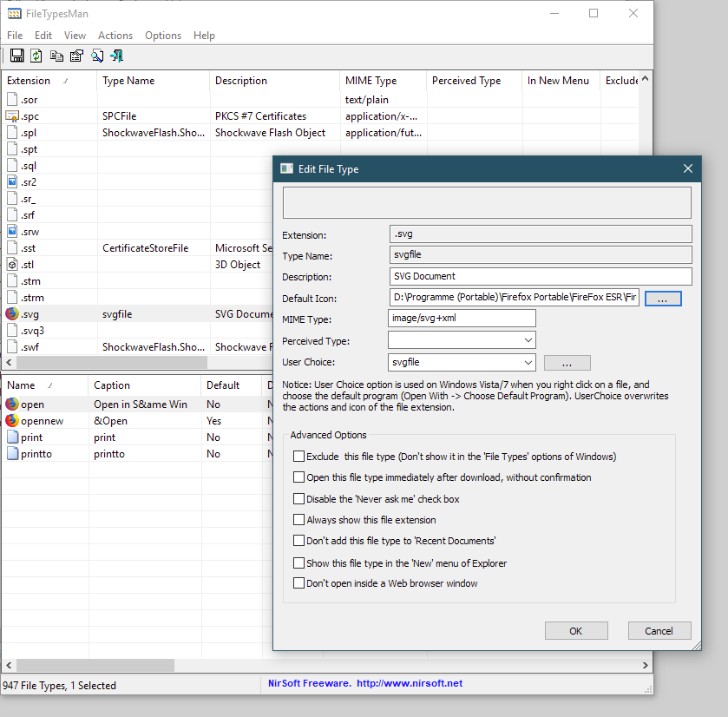Enable 'Always show this file extension' checkbox
The image size is (728, 717).
pyautogui.click(x=299, y=520)
